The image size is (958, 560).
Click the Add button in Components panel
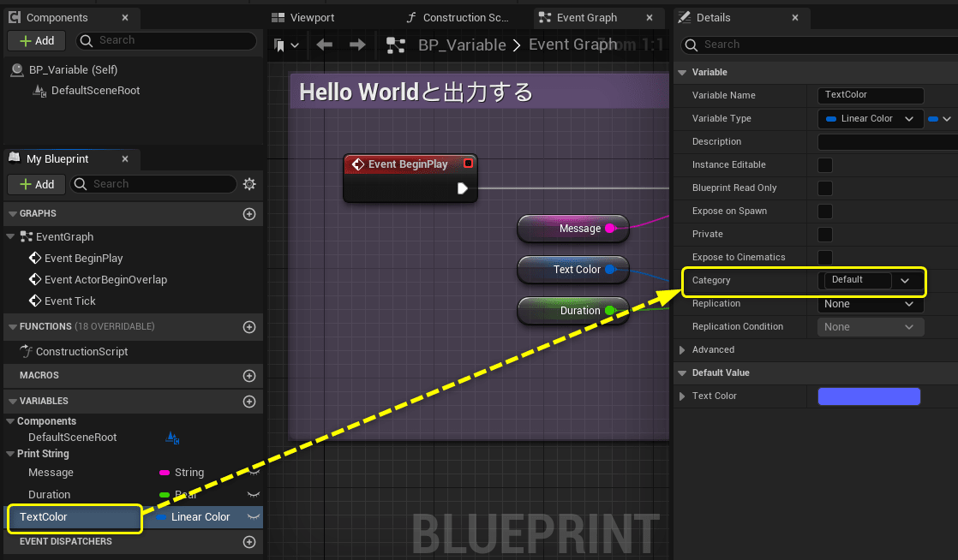[36, 40]
